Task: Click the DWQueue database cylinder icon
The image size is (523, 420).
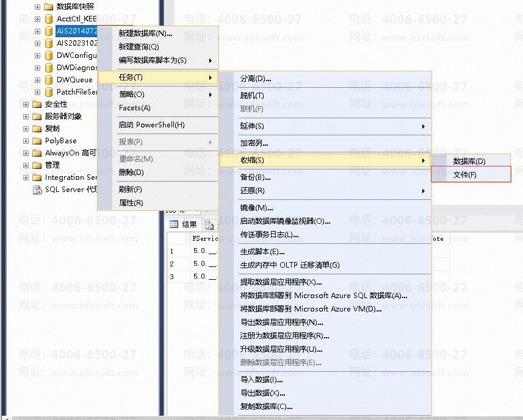Action: tap(49, 80)
